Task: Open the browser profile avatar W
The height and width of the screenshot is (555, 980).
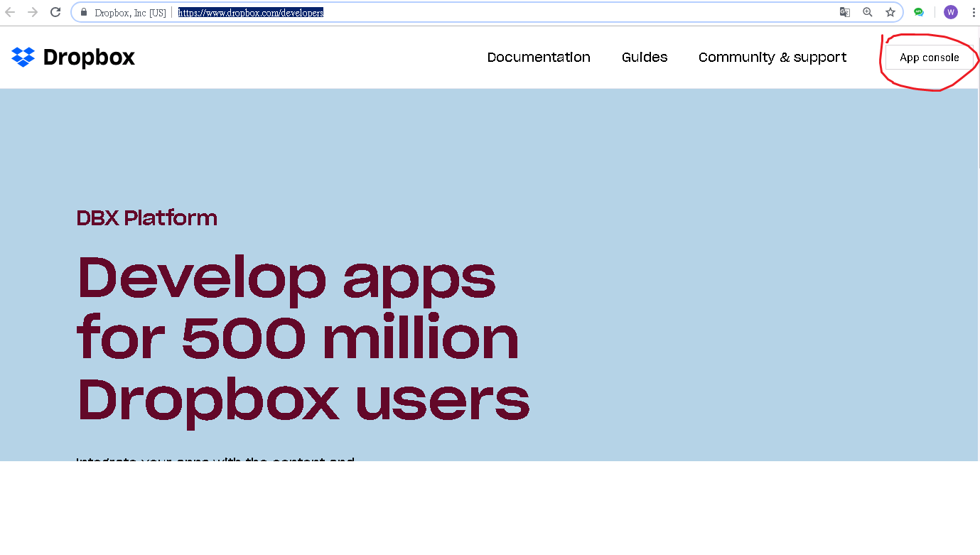Action: point(950,12)
